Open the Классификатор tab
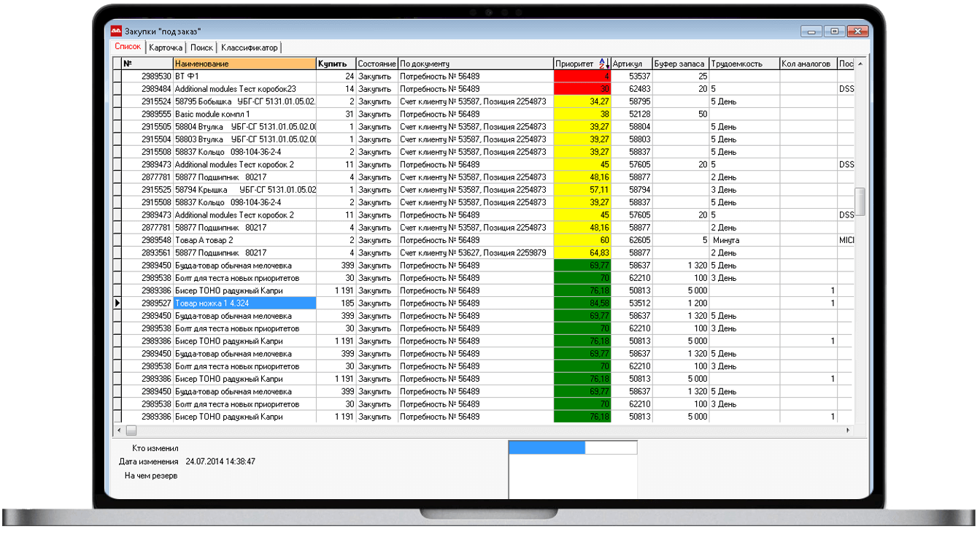Viewport: 980px width, 540px height. (250, 47)
